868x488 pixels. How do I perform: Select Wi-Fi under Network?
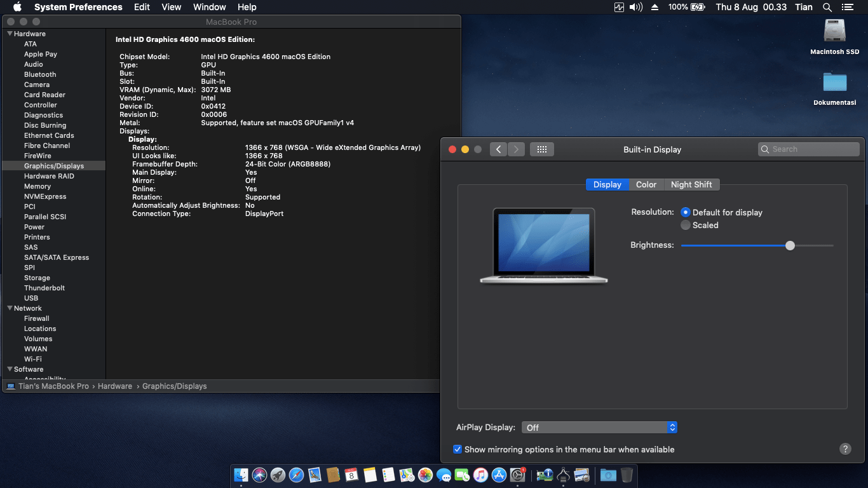pos(33,359)
